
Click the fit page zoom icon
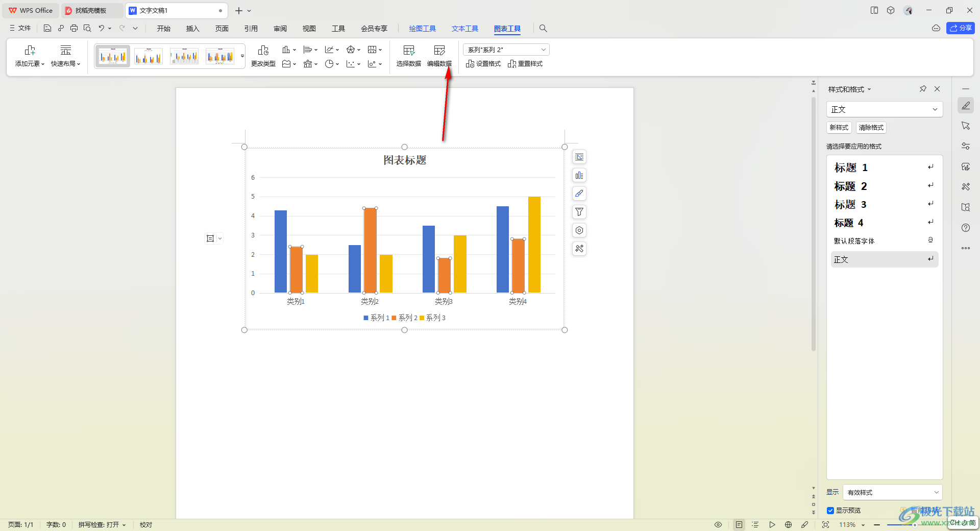click(825, 525)
